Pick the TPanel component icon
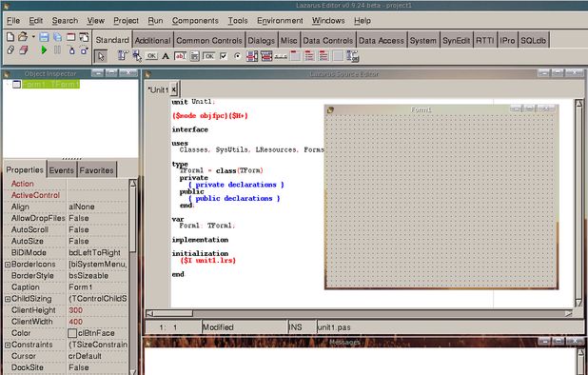Viewport: 588px width, 375px height. click(338, 56)
